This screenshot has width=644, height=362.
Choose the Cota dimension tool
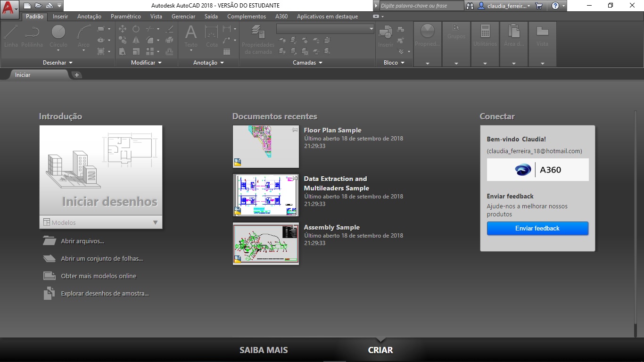(212, 36)
